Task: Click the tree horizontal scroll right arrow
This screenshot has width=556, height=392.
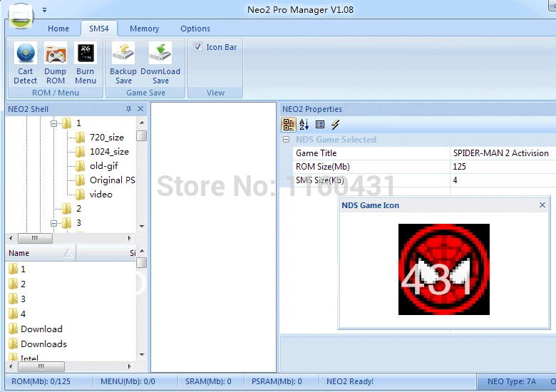Action: 130,238
